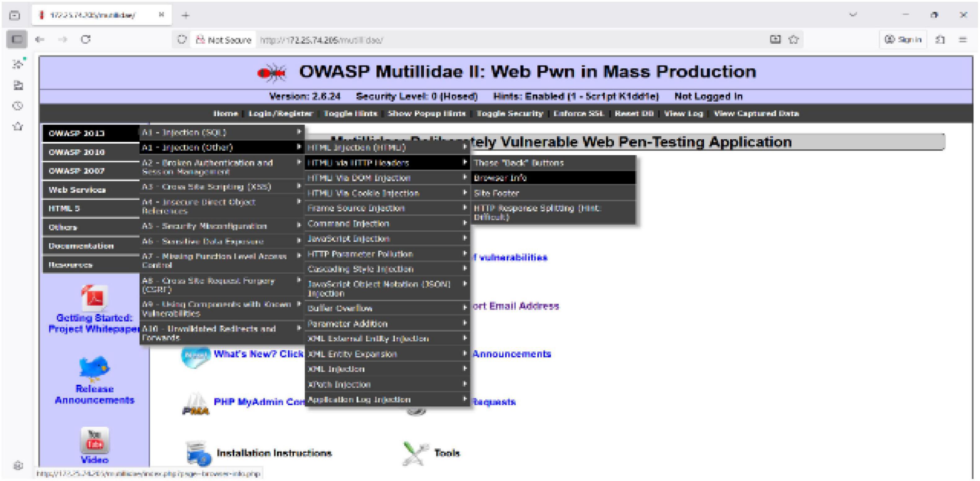Expand A5 - Security Misconfiguration submenu
The width and height of the screenshot is (980, 481).
pos(222,226)
